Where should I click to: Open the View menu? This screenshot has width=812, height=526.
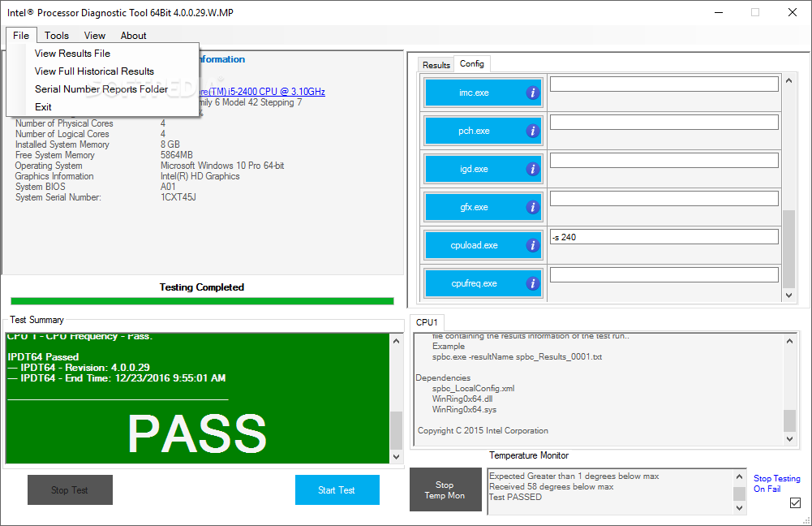click(x=95, y=35)
